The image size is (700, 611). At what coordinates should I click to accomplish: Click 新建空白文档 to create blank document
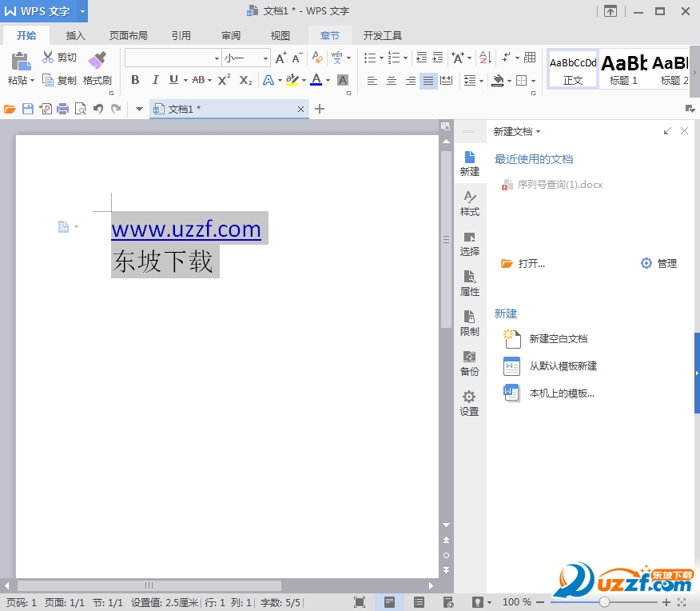click(558, 339)
